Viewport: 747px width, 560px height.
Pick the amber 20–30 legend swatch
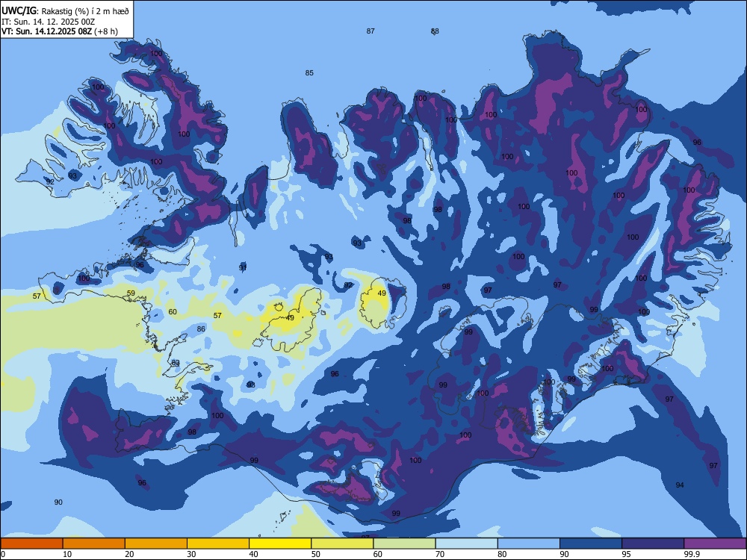[156, 544]
